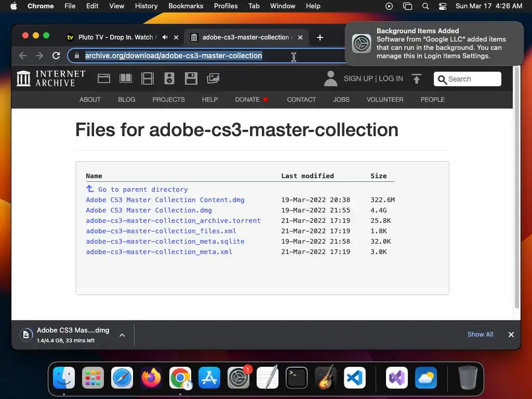Open a new browser tab
Image resolution: width=532 pixels, height=399 pixels.
click(320, 37)
